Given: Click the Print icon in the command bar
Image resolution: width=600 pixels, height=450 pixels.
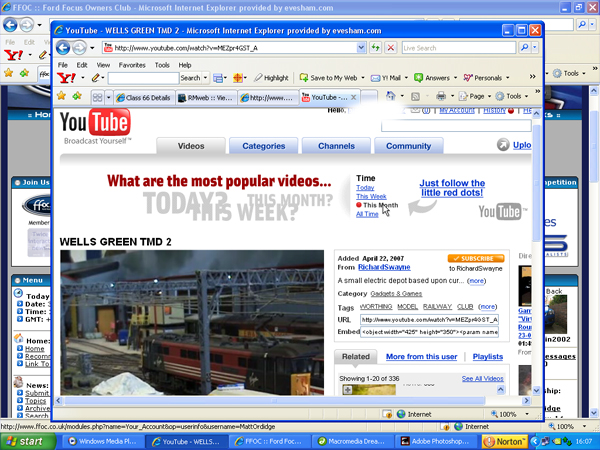Looking at the screenshot, I should pos(441,96).
